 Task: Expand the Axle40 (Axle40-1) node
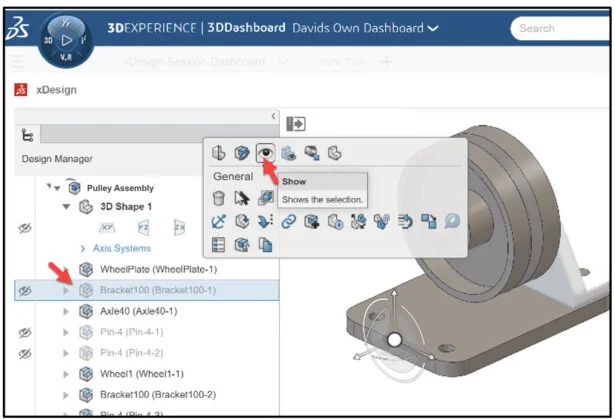coord(66,311)
